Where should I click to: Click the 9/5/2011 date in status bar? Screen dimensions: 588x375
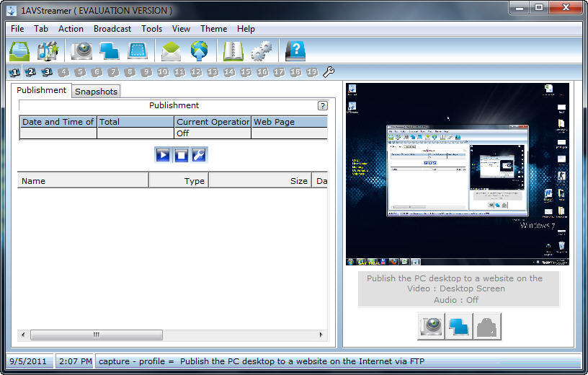click(28, 361)
